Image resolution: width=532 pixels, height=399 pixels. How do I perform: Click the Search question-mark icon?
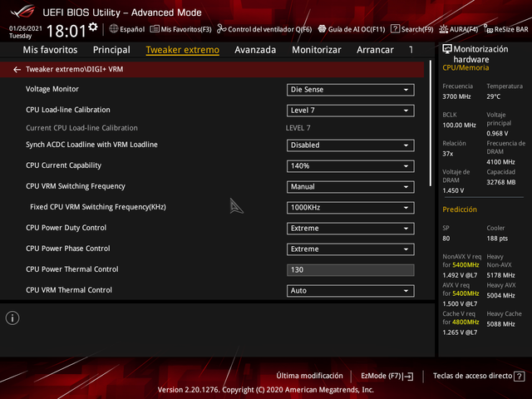tap(395, 29)
